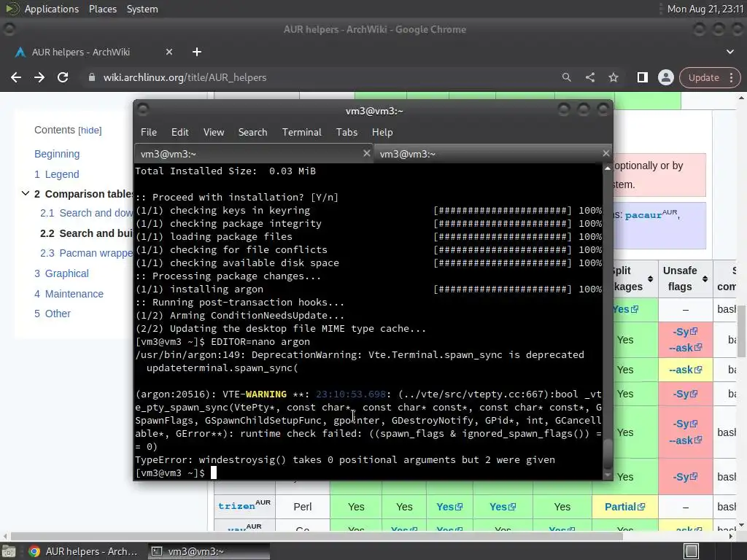Go forward in Chrome history
This screenshot has height=560, width=747.
click(39, 77)
